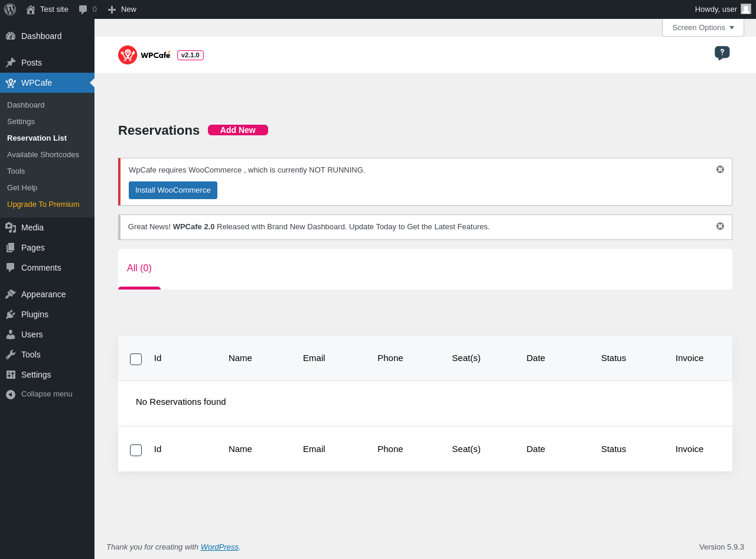Viewport: 756px width, 559px height.
Task: Click the Media icon in sidebar
Action: click(11, 227)
